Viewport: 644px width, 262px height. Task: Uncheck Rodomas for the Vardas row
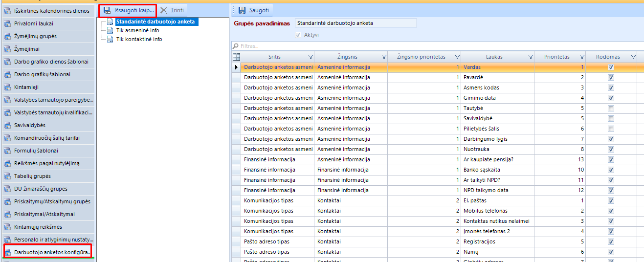(x=611, y=67)
